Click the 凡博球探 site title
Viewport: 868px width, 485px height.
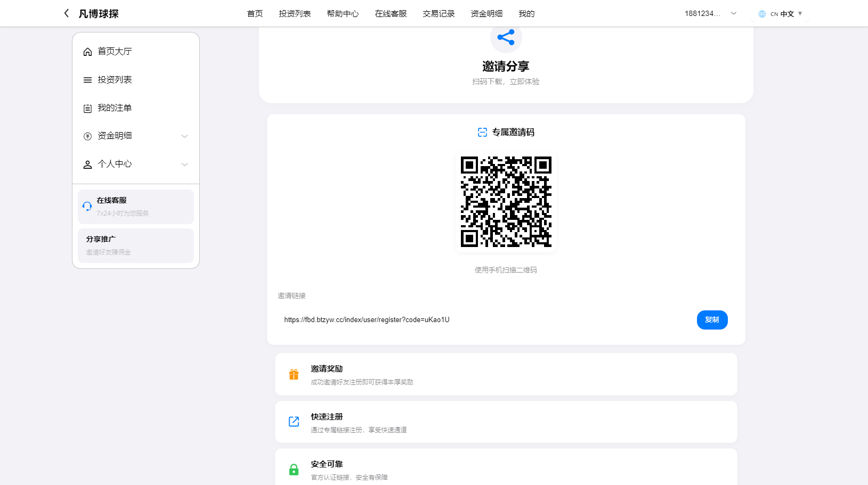[99, 14]
